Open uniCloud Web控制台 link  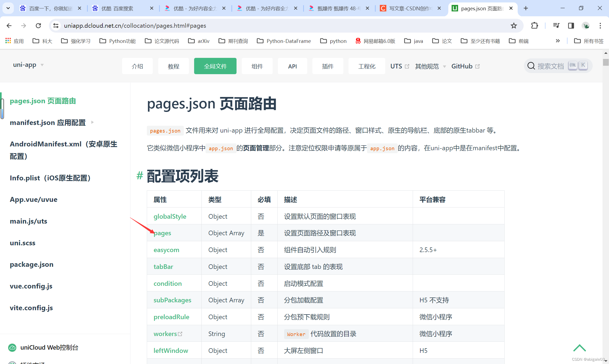coord(43,347)
